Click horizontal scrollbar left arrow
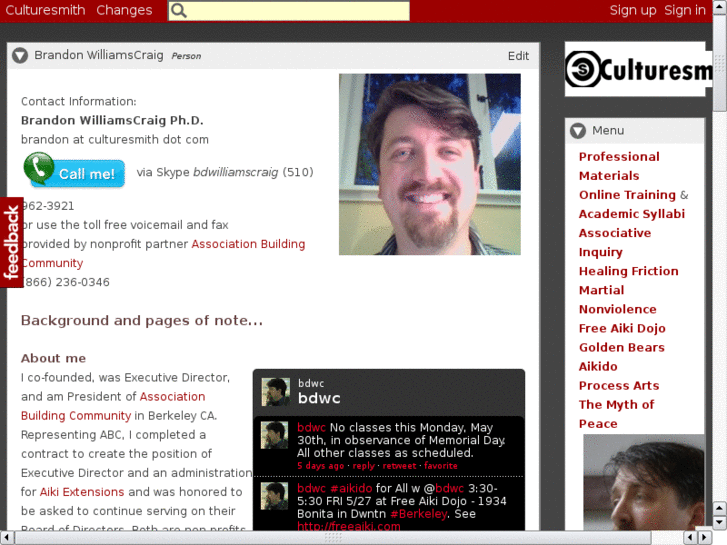This screenshot has width=727, height=545. pos(6,538)
